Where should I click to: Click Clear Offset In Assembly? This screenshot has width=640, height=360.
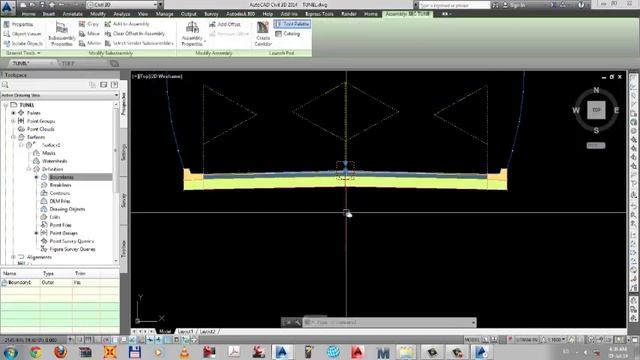pyautogui.click(x=135, y=33)
